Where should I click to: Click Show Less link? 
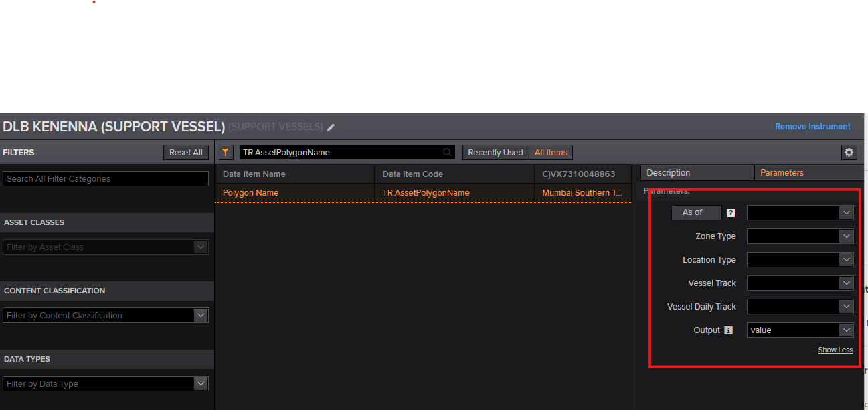click(x=835, y=350)
